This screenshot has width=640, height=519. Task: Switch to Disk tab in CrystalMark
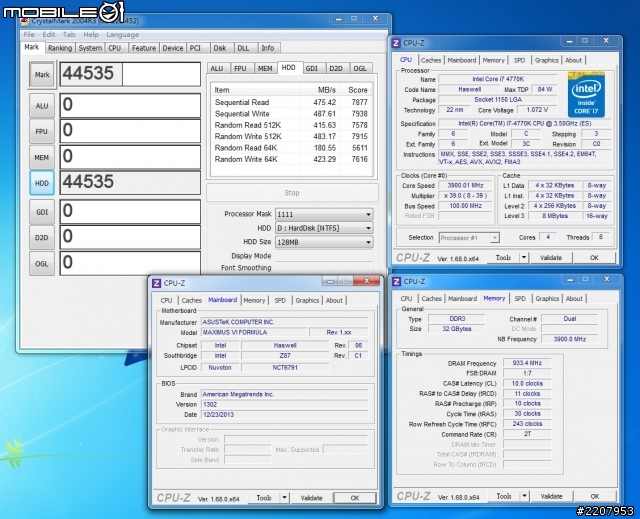pyautogui.click(x=220, y=48)
